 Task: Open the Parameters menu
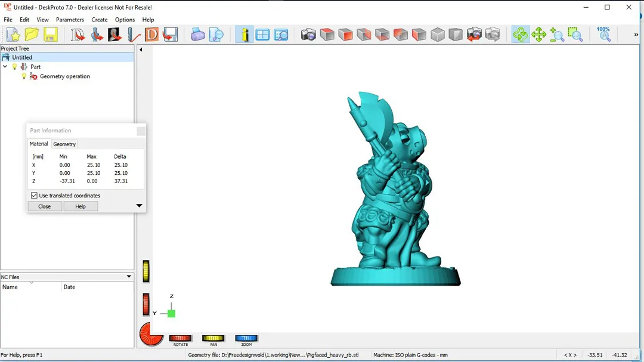pos(70,20)
